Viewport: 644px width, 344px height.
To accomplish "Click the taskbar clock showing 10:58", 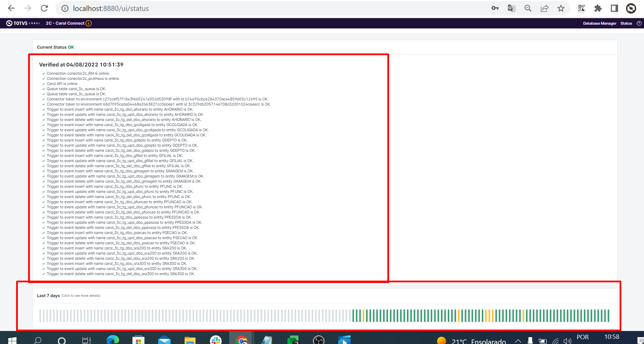I will (x=612, y=337).
